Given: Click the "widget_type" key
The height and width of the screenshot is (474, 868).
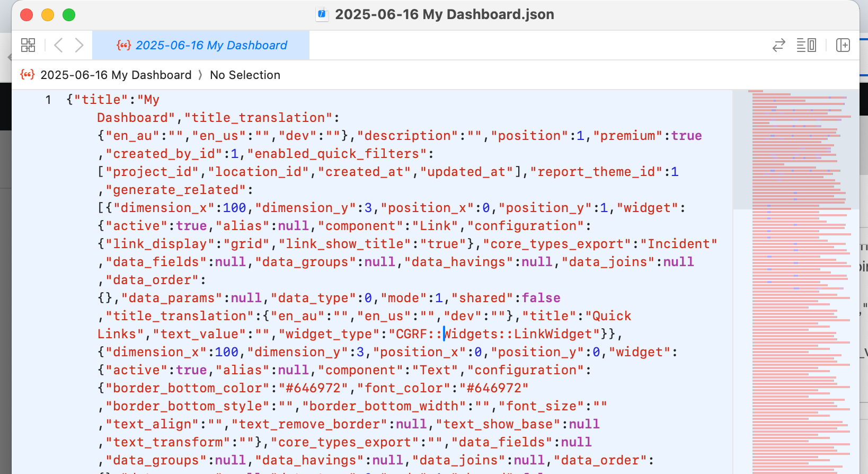Looking at the screenshot, I should [329, 334].
